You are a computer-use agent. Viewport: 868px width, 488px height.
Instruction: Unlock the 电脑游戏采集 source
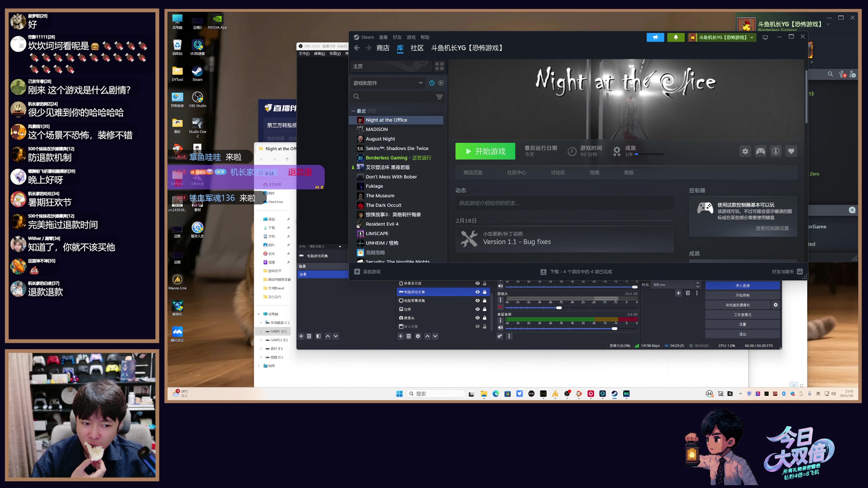[x=485, y=292]
